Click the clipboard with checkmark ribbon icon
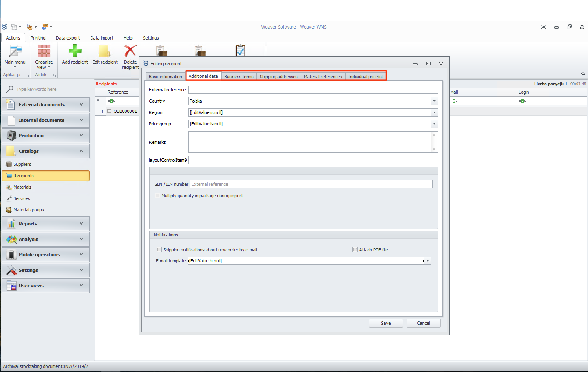The height and width of the screenshot is (372, 588). (x=241, y=51)
